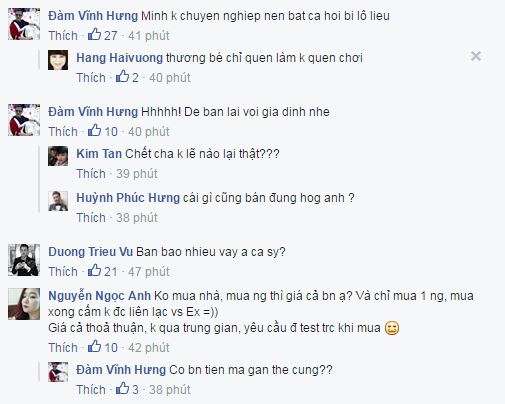Open Hang Haivuong's profile name

click(x=119, y=58)
